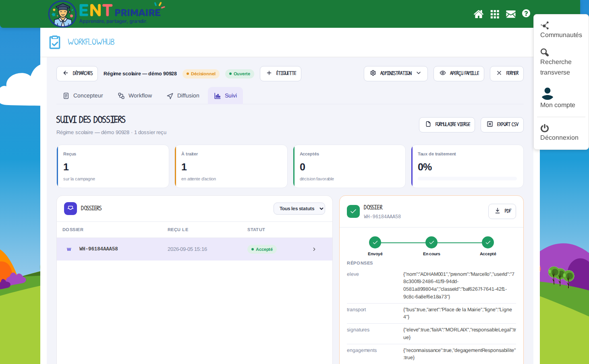Click the engagements response value
589x364 pixels.
459,354
